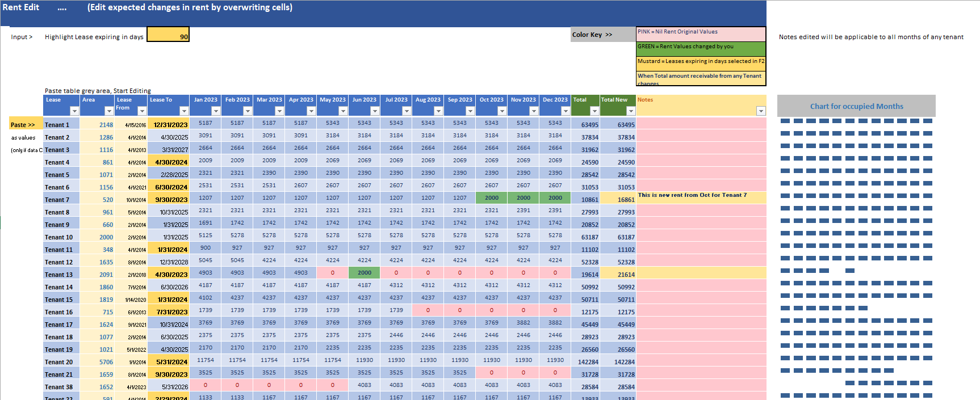Select Tenant 13's green Jun 2023 rent 2000
980x400 pixels.
(x=365, y=273)
